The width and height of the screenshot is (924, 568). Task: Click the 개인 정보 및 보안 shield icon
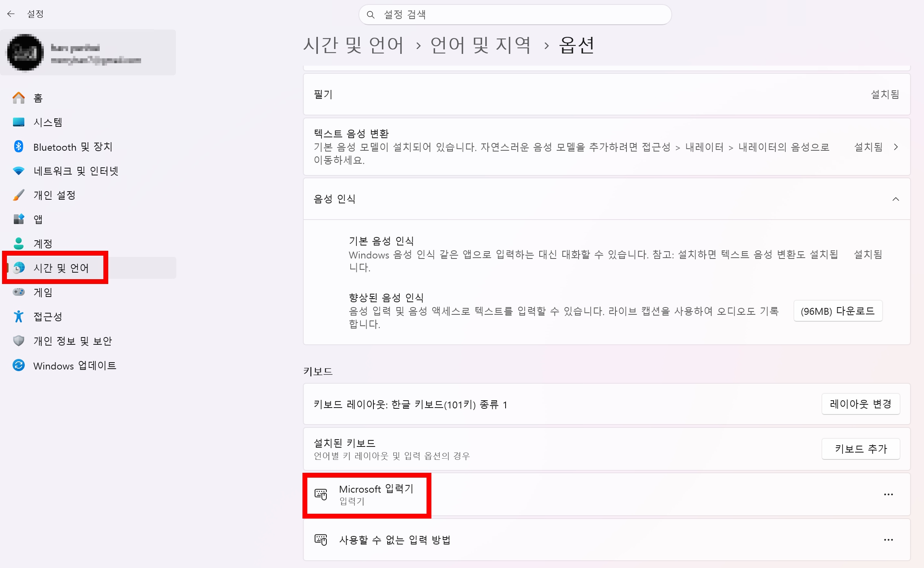click(19, 341)
